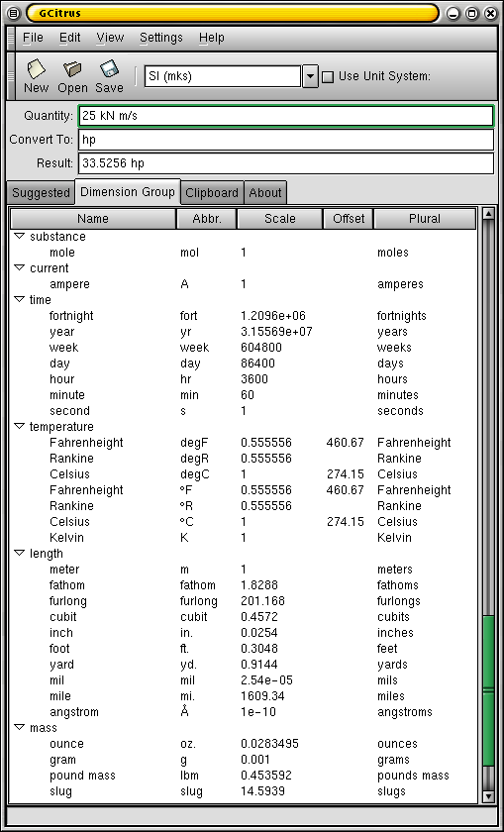Click the Quantity input field
This screenshot has width=504, height=832.
286,116
